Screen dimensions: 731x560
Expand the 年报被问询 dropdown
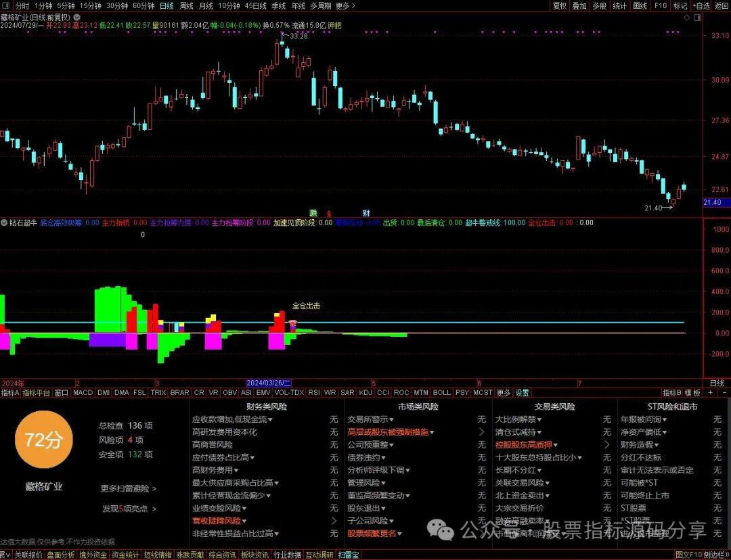pos(644,419)
